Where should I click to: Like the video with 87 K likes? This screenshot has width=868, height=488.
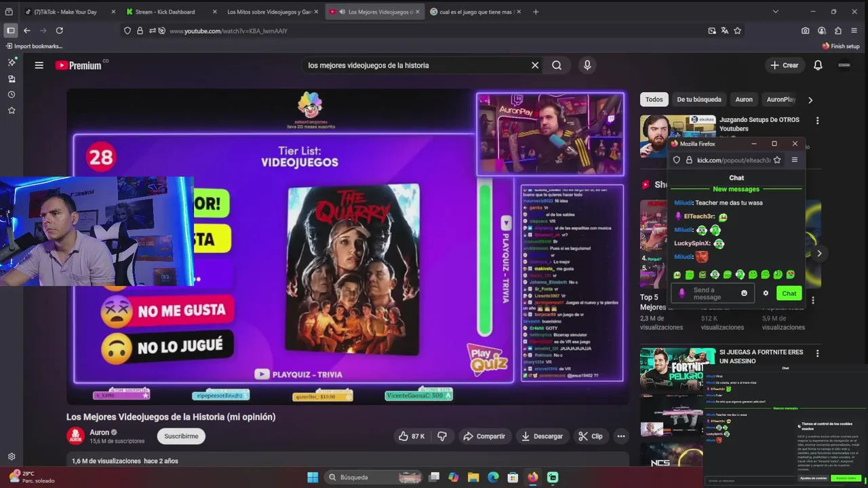[x=412, y=436]
